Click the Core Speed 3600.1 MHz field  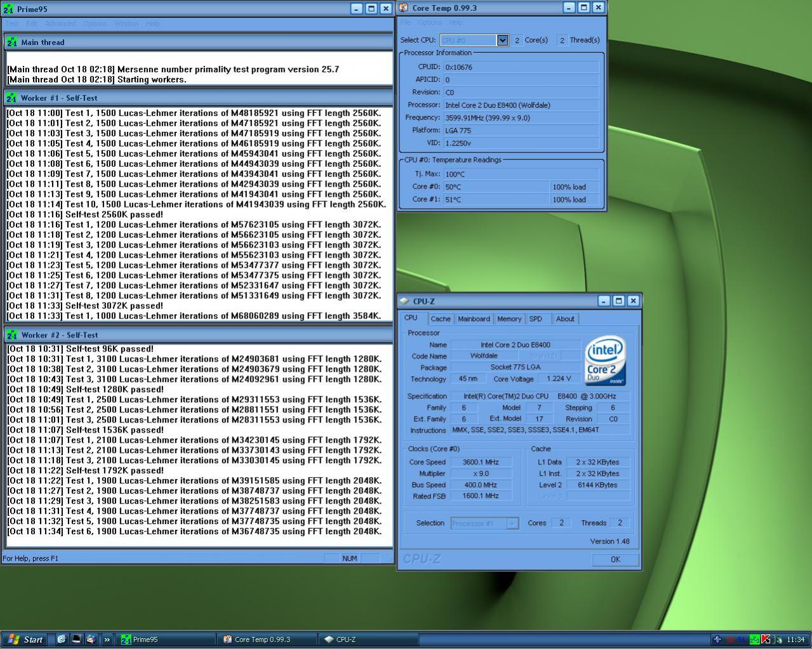[x=481, y=462]
